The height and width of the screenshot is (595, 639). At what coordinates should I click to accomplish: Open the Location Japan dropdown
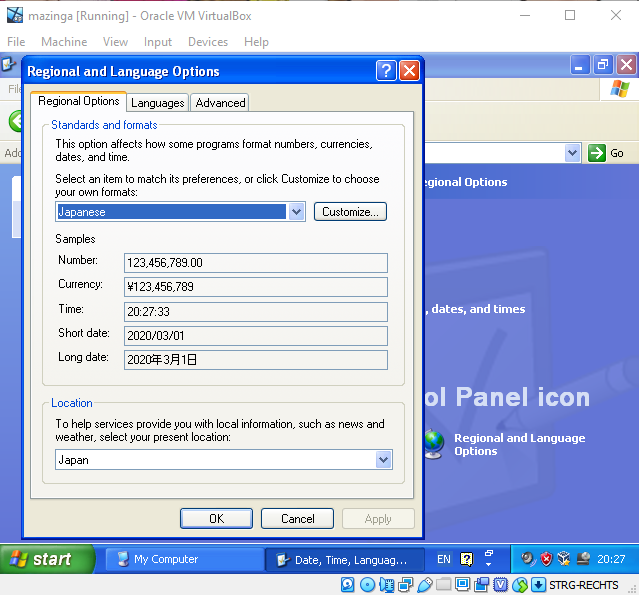[383, 460]
